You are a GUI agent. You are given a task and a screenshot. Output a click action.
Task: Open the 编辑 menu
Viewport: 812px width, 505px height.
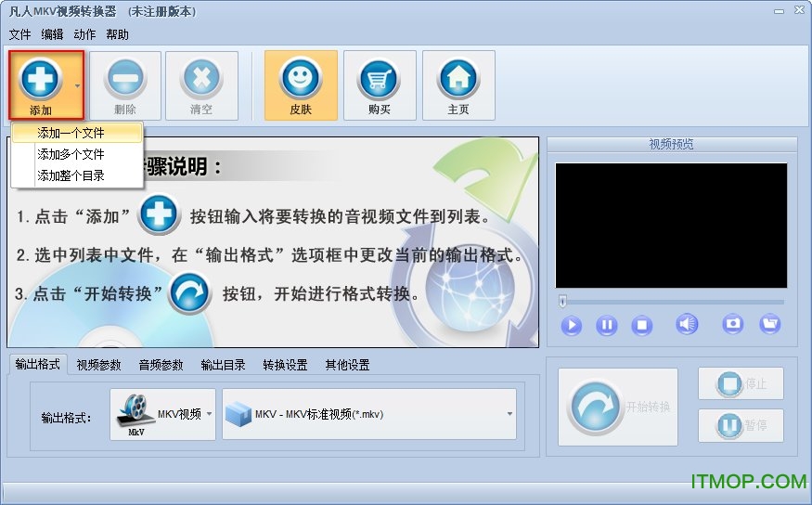tap(52, 34)
